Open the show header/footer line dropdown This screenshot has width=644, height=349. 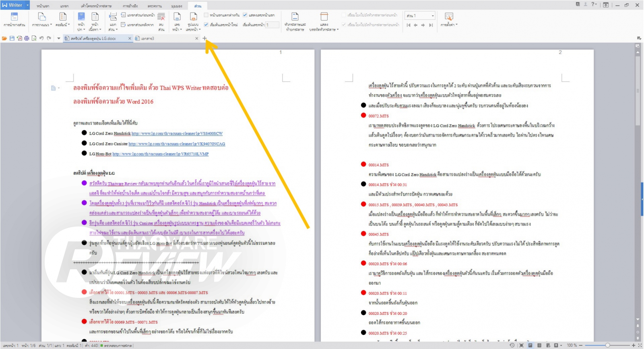pyautogui.click(x=324, y=21)
